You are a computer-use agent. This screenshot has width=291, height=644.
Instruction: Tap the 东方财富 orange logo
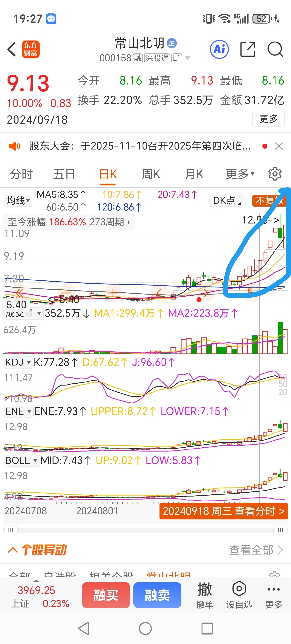31,49
